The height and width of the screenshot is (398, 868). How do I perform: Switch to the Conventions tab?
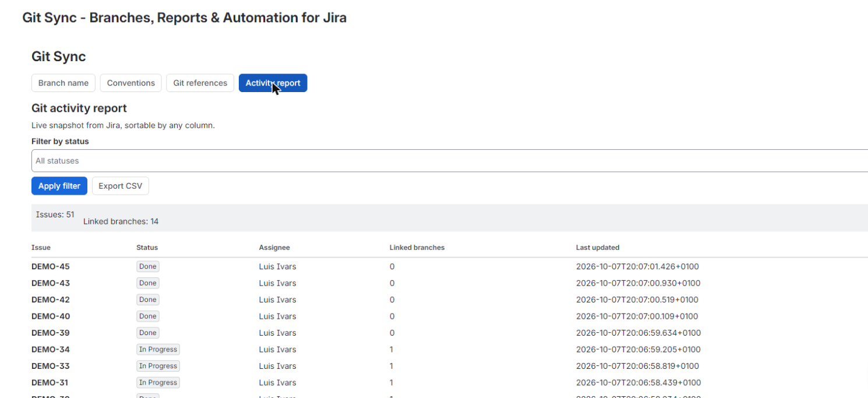click(x=131, y=83)
